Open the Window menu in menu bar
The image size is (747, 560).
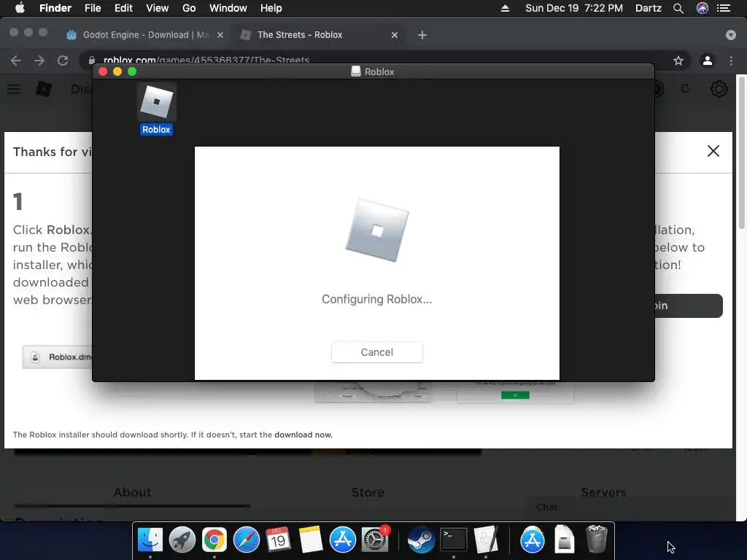pyautogui.click(x=228, y=8)
